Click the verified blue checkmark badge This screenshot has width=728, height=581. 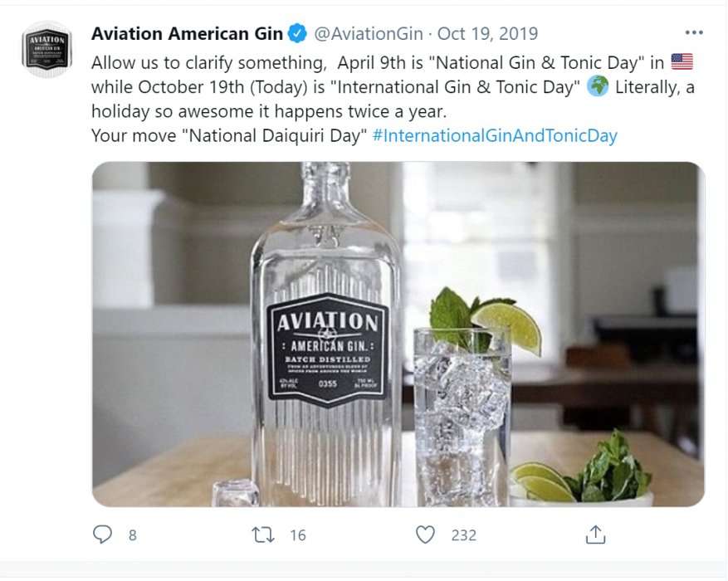click(x=296, y=34)
